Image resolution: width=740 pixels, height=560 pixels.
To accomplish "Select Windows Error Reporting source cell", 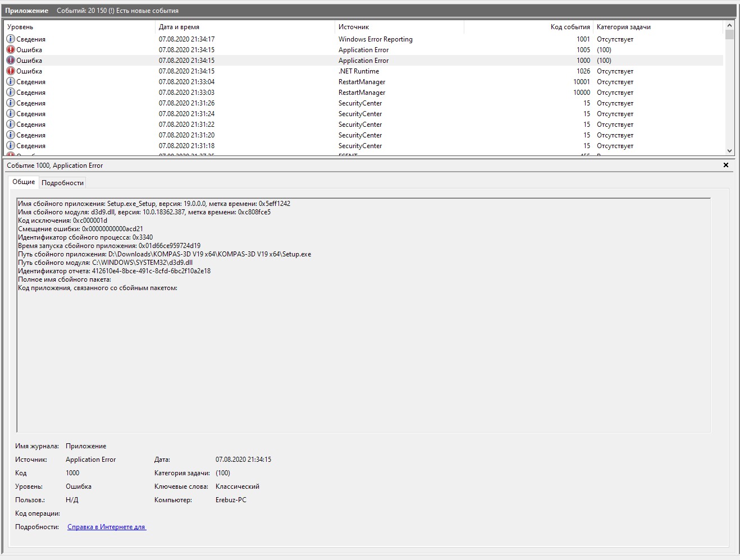I will pos(376,39).
